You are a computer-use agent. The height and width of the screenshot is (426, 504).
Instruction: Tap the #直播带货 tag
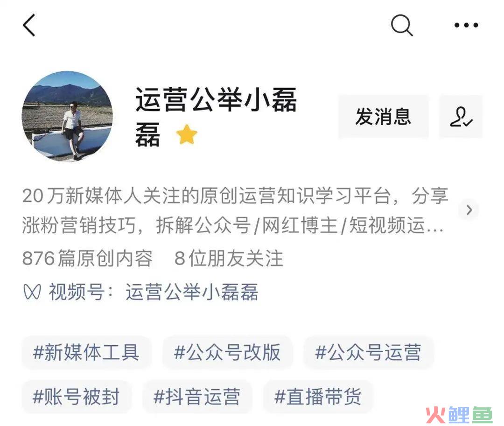click(318, 397)
